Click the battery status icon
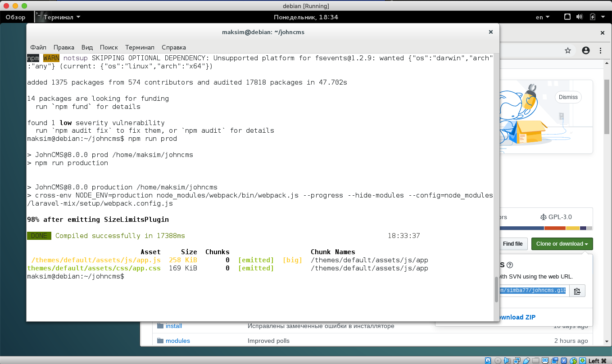 tap(592, 17)
